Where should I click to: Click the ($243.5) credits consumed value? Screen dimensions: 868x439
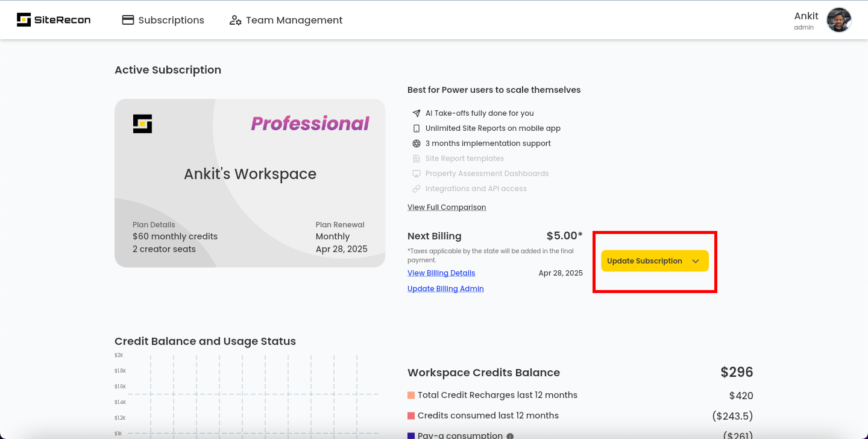732,416
